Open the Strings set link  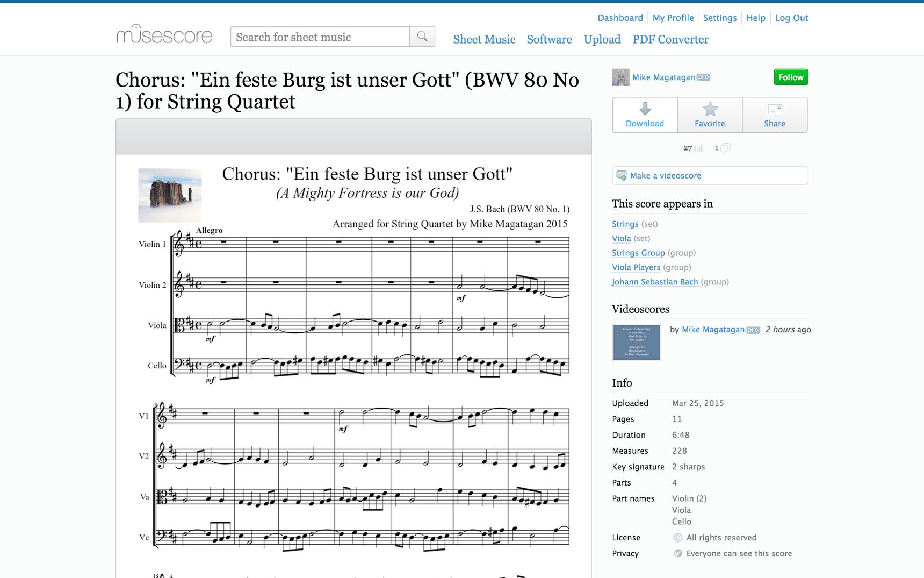coord(625,224)
